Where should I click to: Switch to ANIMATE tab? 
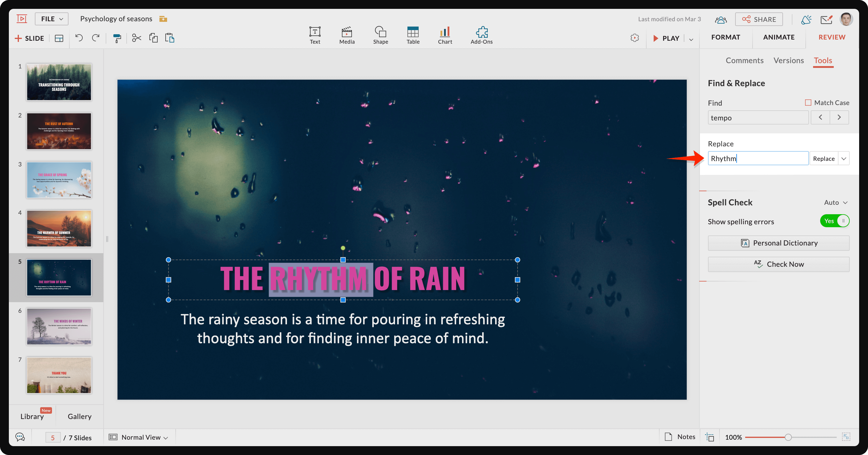click(779, 37)
